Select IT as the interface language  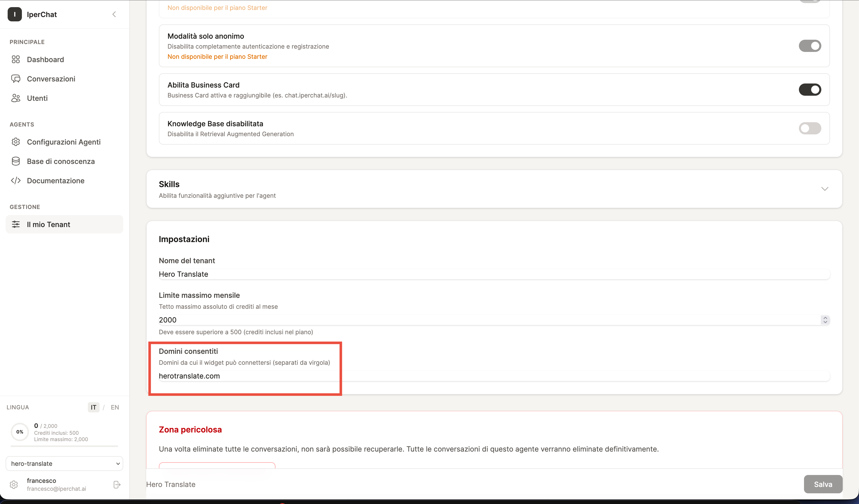pos(93,407)
